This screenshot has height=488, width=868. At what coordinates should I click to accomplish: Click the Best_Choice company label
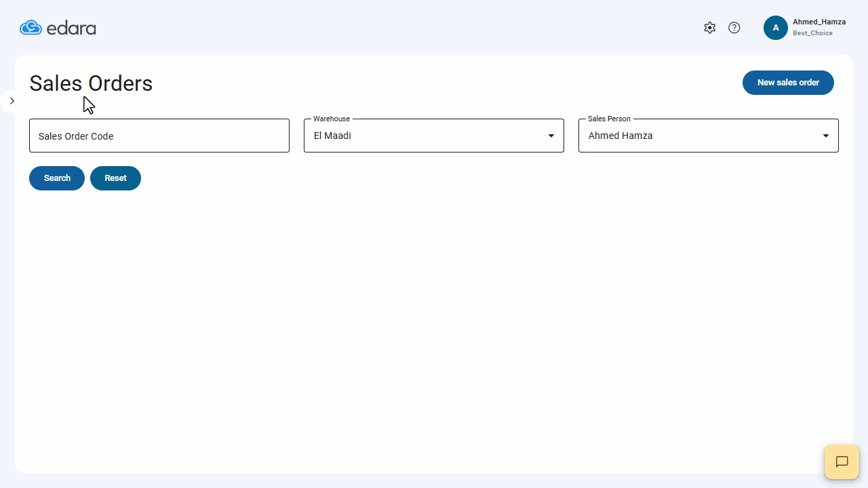pyautogui.click(x=812, y=33)
